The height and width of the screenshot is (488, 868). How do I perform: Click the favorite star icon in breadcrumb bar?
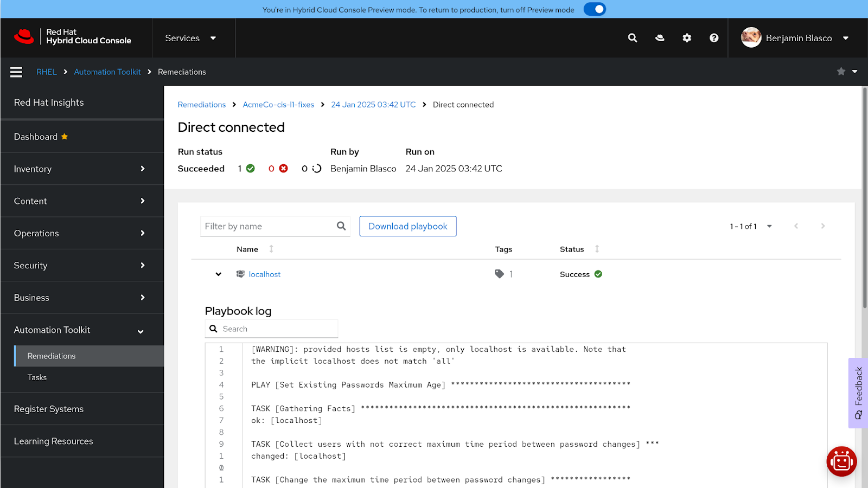click(841, 72)
